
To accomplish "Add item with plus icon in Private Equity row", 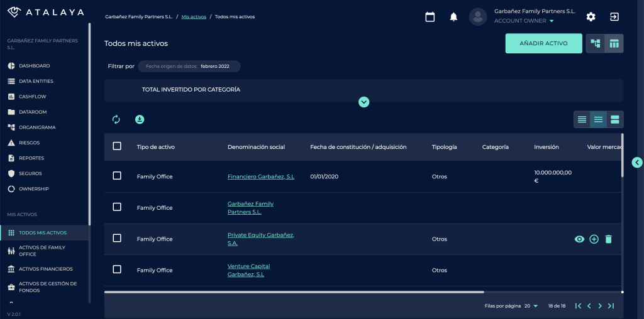I will pos(594,239).
